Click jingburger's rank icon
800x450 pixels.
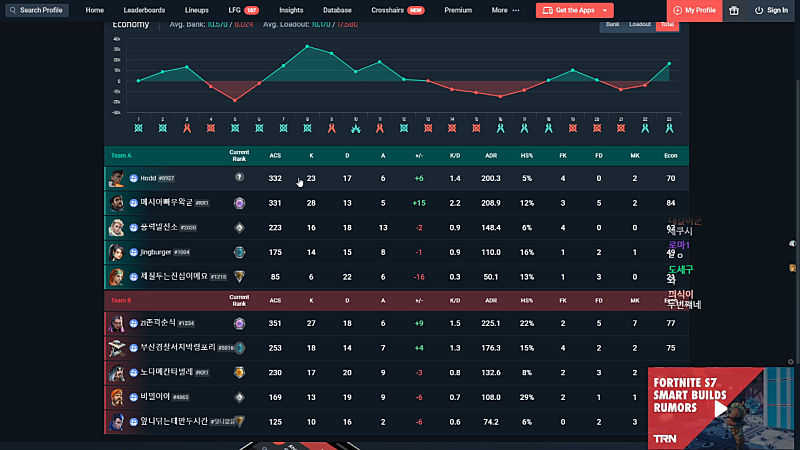[239, 252]
